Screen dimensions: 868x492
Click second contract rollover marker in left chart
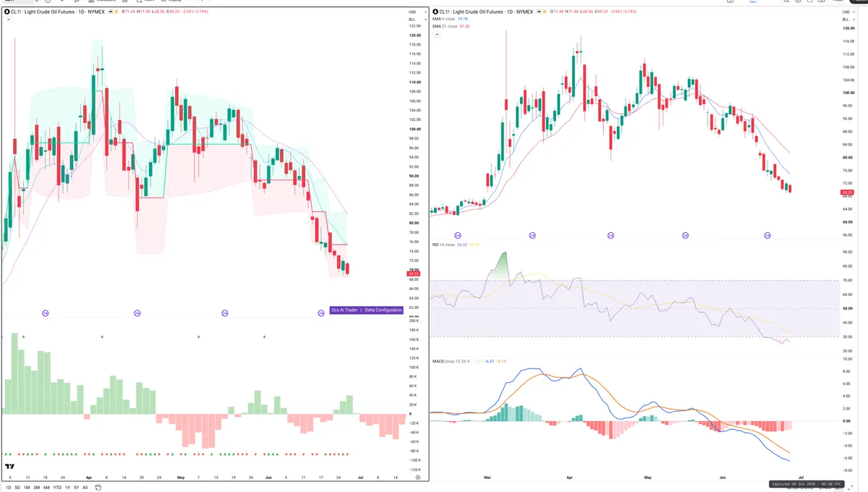pos(137,313)
